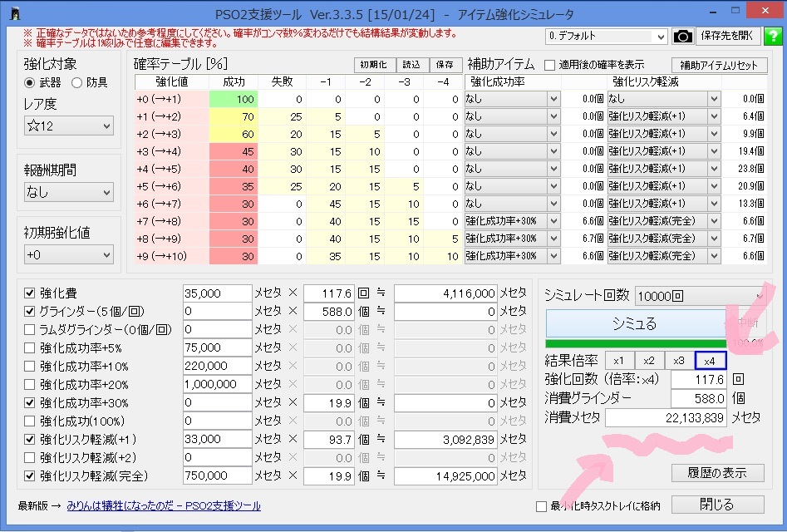Uncheck the 強化費 checkbox
The height and width of the screenshot is (532, 787).
point(30,293)
